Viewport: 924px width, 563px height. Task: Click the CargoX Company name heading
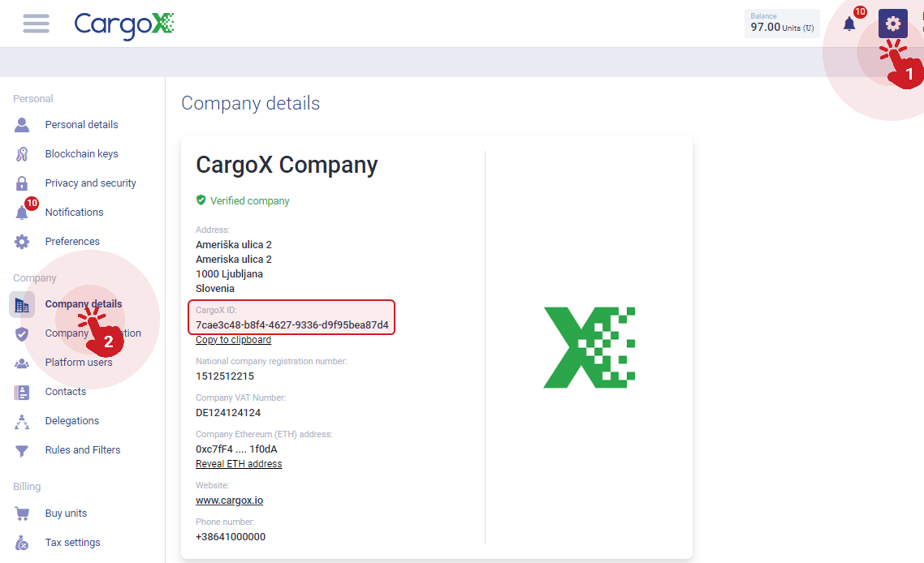(x=287, y=165)
